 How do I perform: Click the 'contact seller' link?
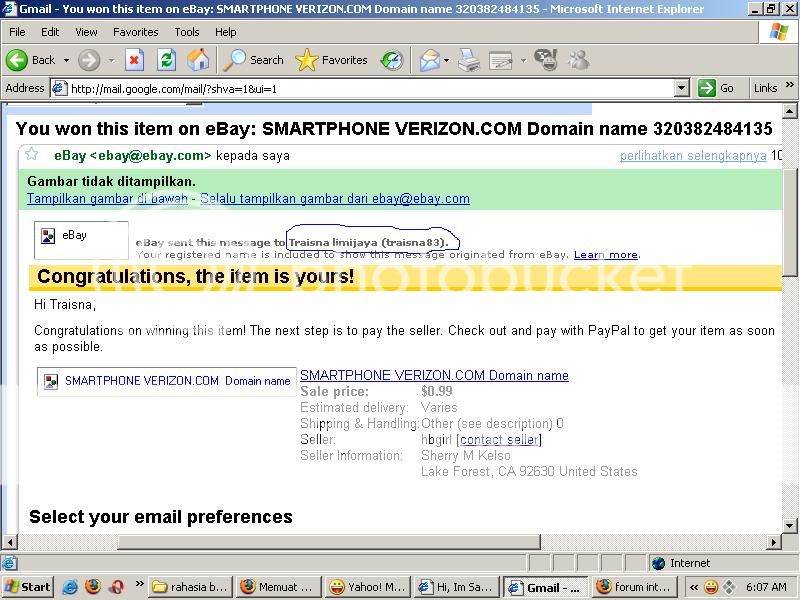(499, 439)
